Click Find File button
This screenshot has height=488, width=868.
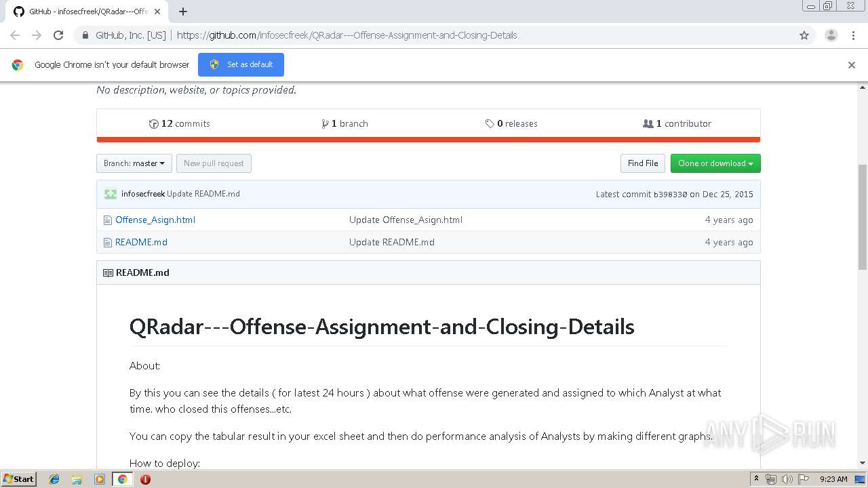point(642,163)
